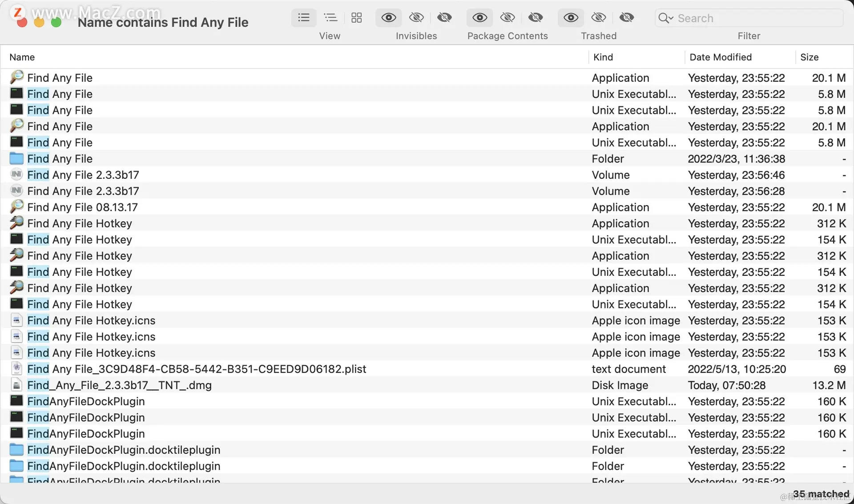Show package contents with open eye

coord(479,18)
